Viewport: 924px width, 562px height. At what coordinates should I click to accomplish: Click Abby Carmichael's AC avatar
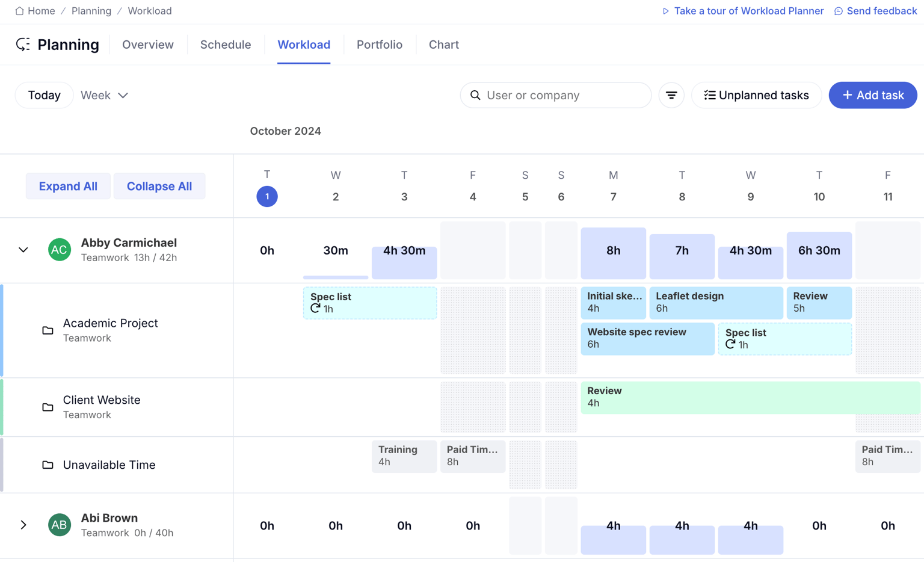click(x=60, y=250)
